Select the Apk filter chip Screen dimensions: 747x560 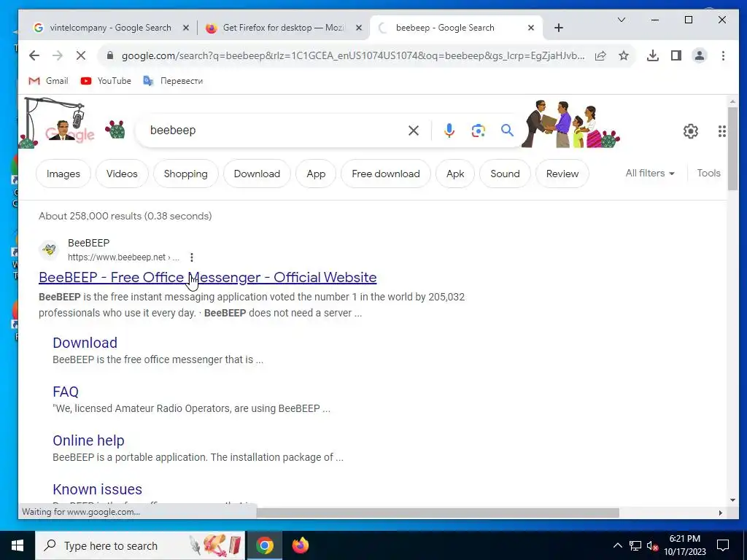(455, 174)
